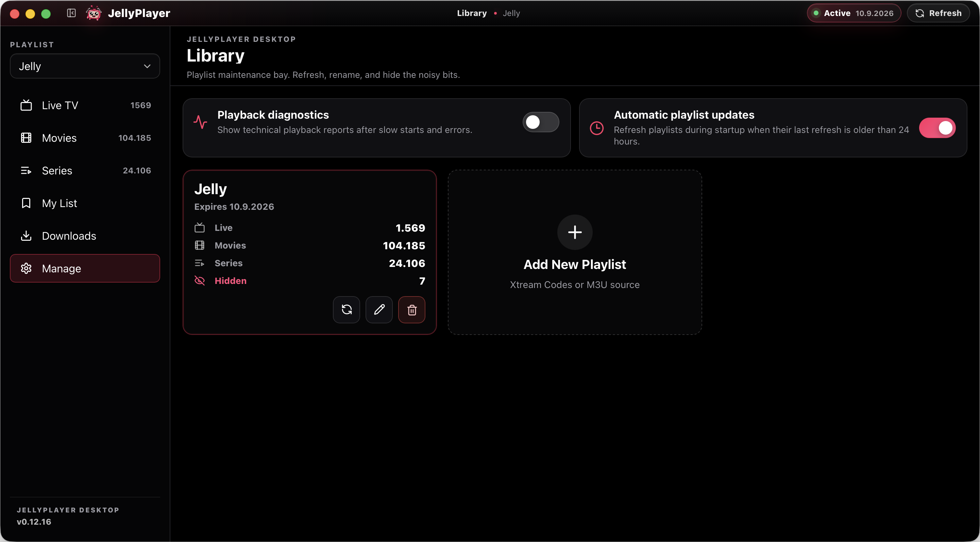The width and height of the screenshot is (980, 542).
Task: Open Live TV in sidebar
Action: [85, 105]
